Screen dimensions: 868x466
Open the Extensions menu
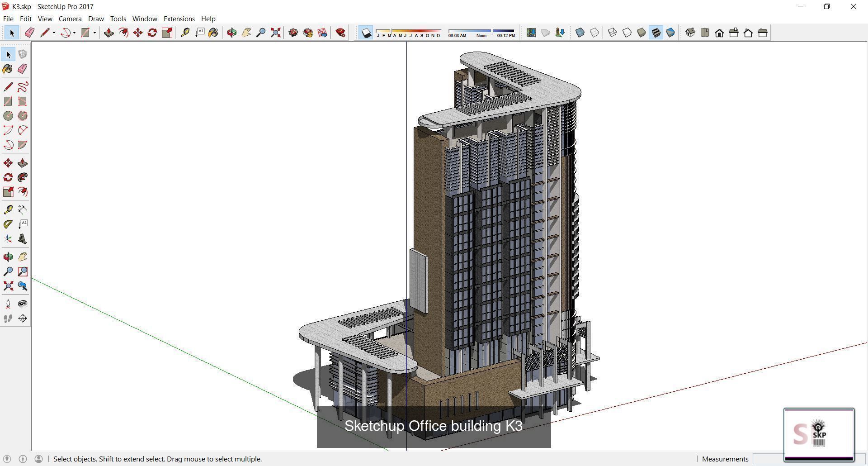pos(179,19)
